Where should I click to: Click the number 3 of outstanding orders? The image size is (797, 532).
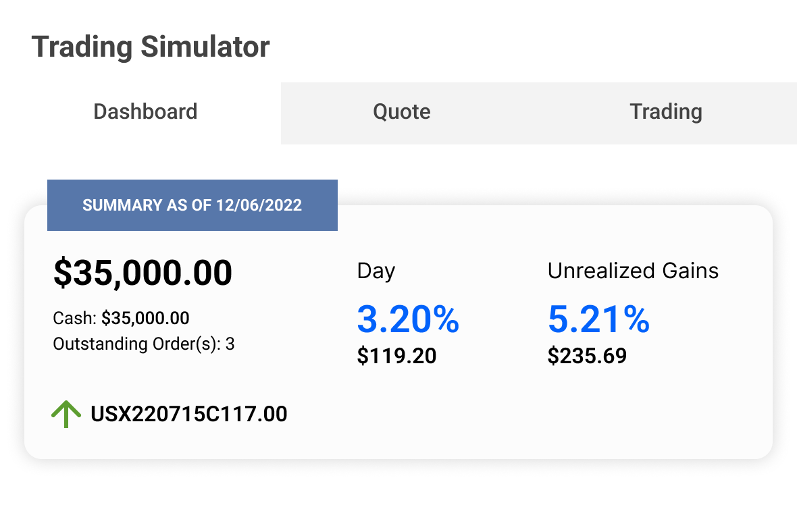[x=230, y=344]
